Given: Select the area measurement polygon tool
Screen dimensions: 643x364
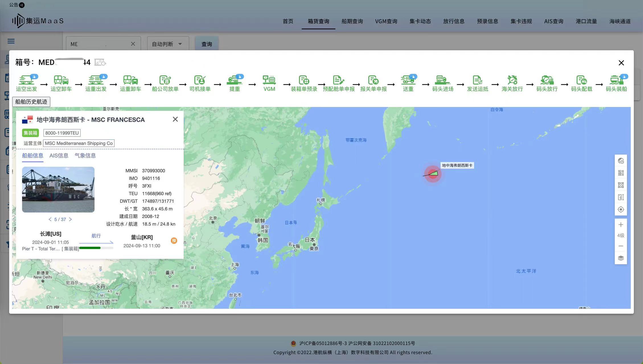Looking at the screenshot, I should point(621,185).
